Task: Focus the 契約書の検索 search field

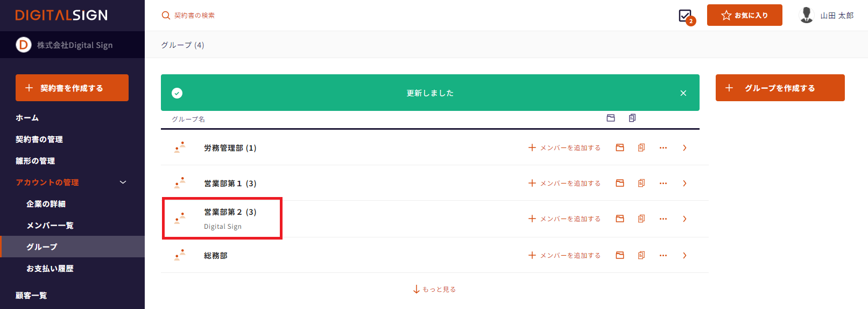Action: (215, 16)
